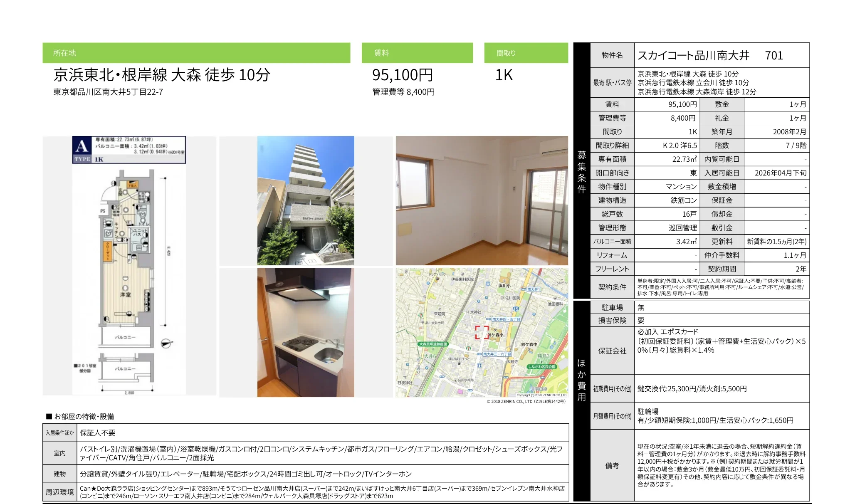Image resolution: width=855 pixels, height=504 pixels.
Task: Click the ほか費用 black sidebar label
Action: click(581, 380)
